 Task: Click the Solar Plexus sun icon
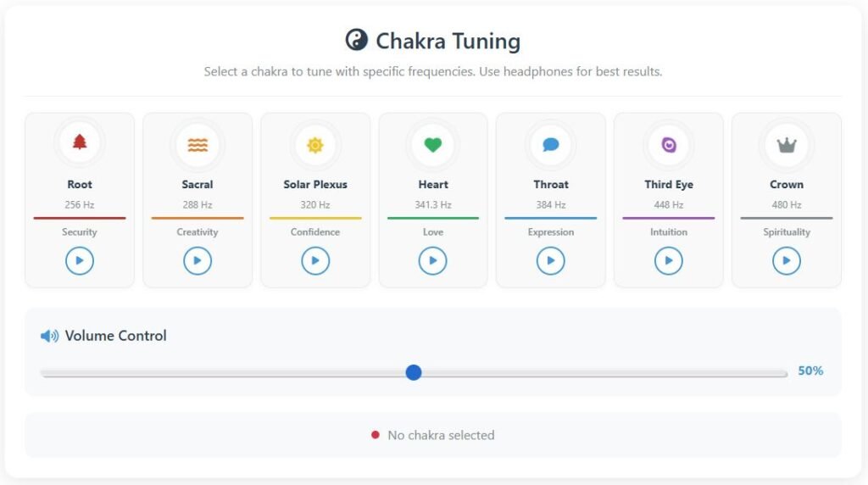[315, 145]
